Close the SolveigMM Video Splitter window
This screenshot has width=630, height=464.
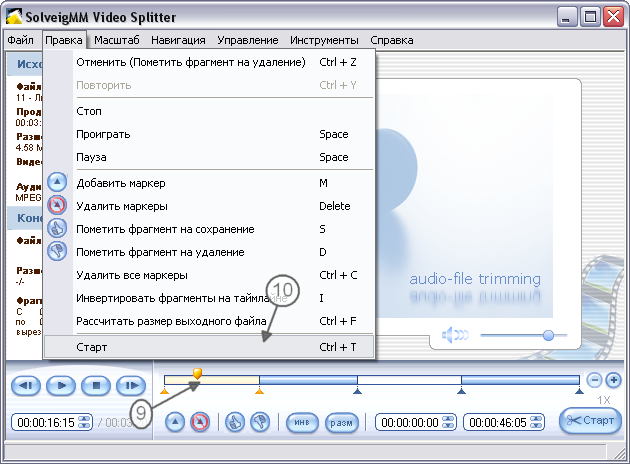pos(614,17)
